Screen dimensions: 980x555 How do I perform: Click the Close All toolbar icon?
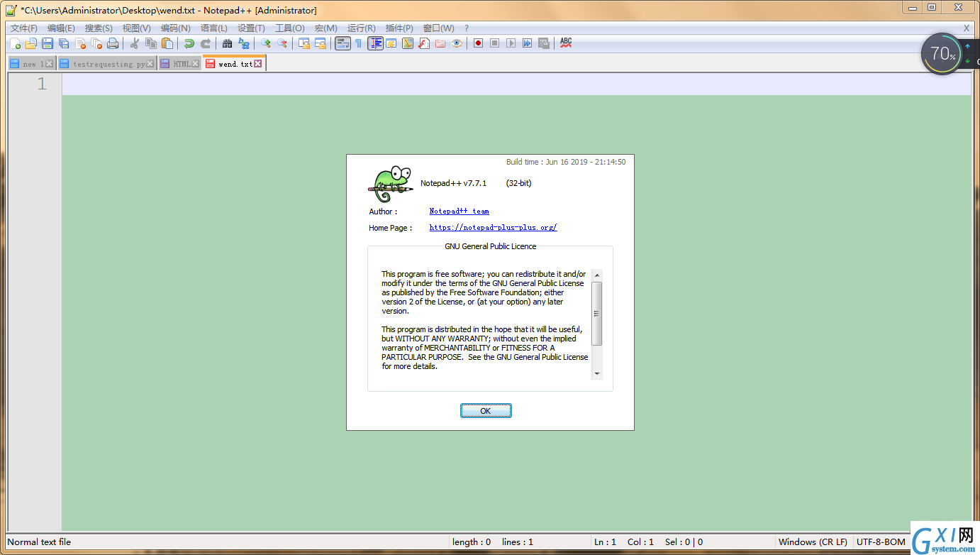coord(96,43)
